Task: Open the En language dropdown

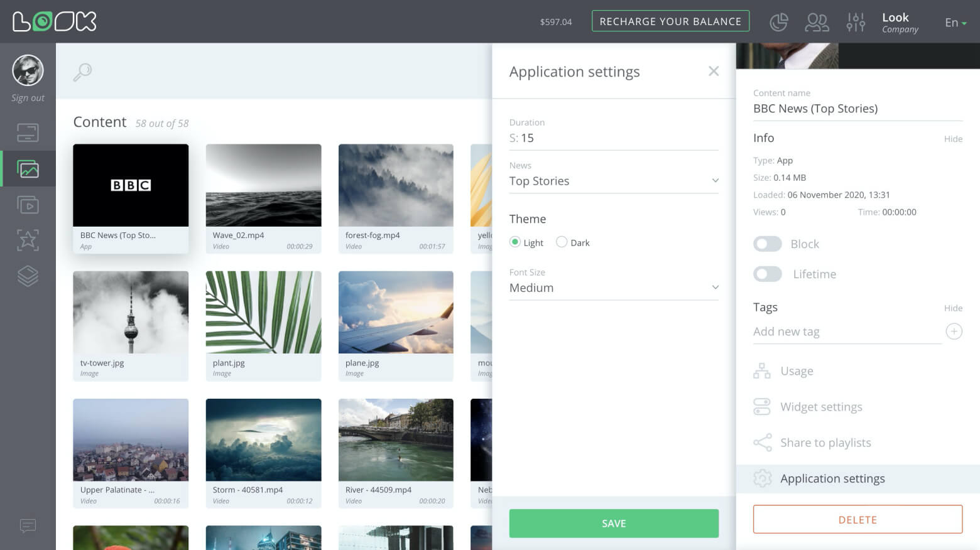Action: [955, 23]
